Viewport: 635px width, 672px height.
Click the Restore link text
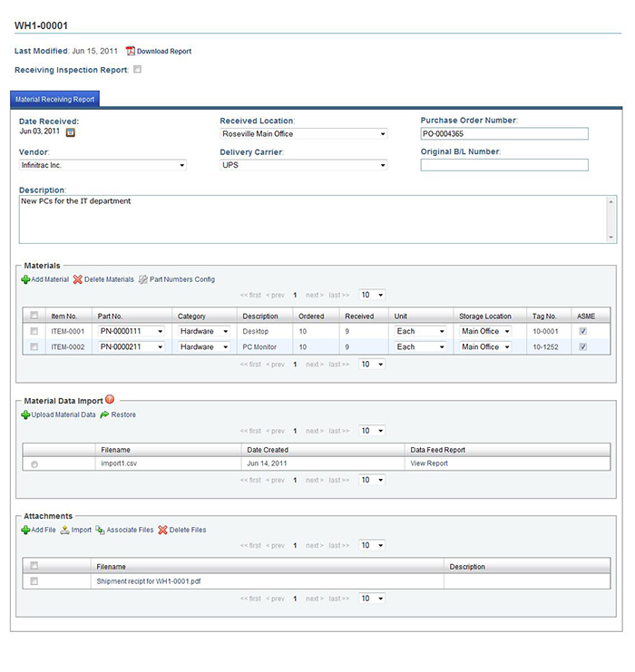[x=123, y=414]
